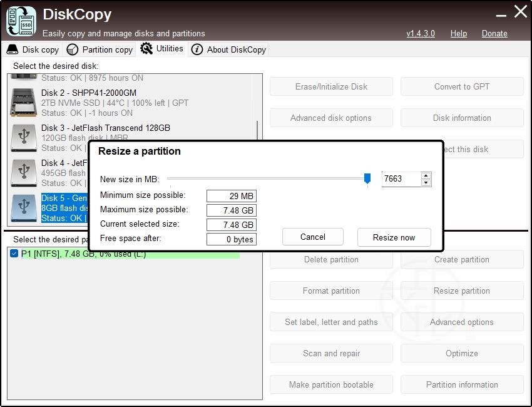Select the Disk 3 JetFlash USB icon
Image resolution: width=532 pixels, height=407 pixels.
(x=24, y=138)
